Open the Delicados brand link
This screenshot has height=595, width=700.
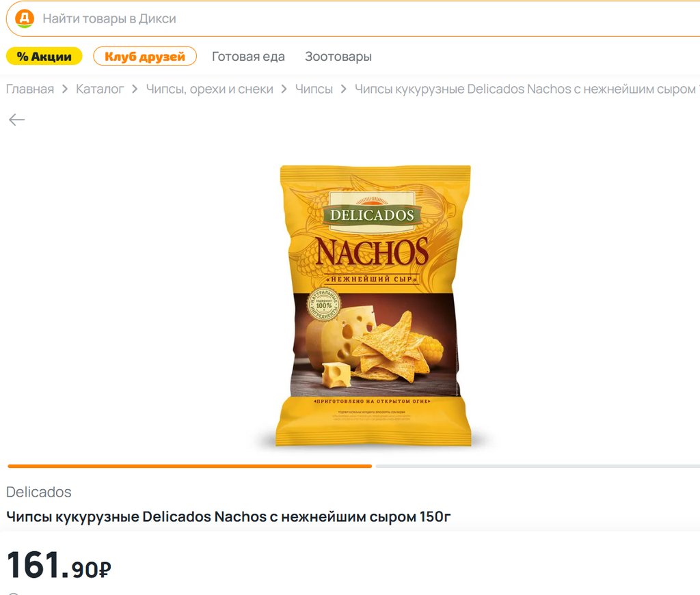coord(39,492)
